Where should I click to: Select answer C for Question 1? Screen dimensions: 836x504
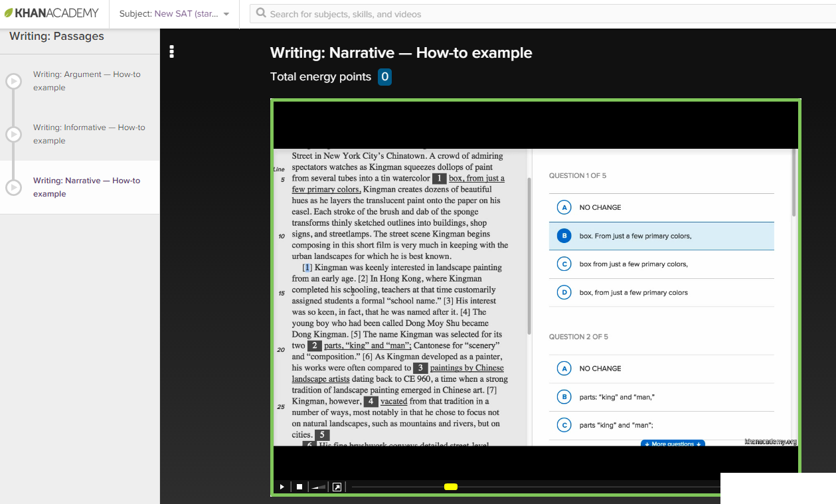pyautogui.click(x=661, y=264)
